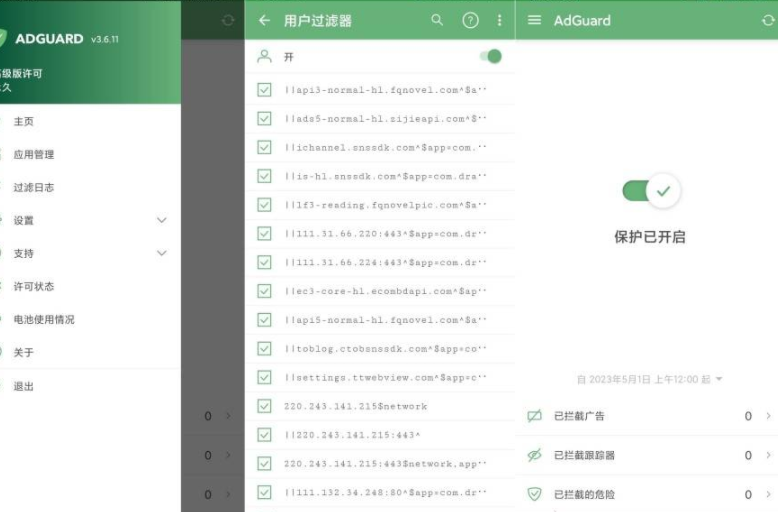This screenshot has width=778, height=512.
Task: Click the 已拦截的危险 shield icon
Action: coord(534,494)
